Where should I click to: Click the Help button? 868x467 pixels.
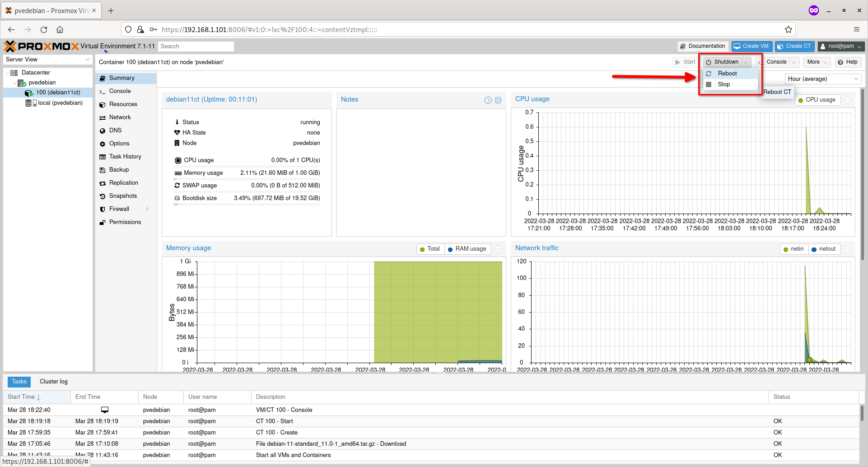848,62
